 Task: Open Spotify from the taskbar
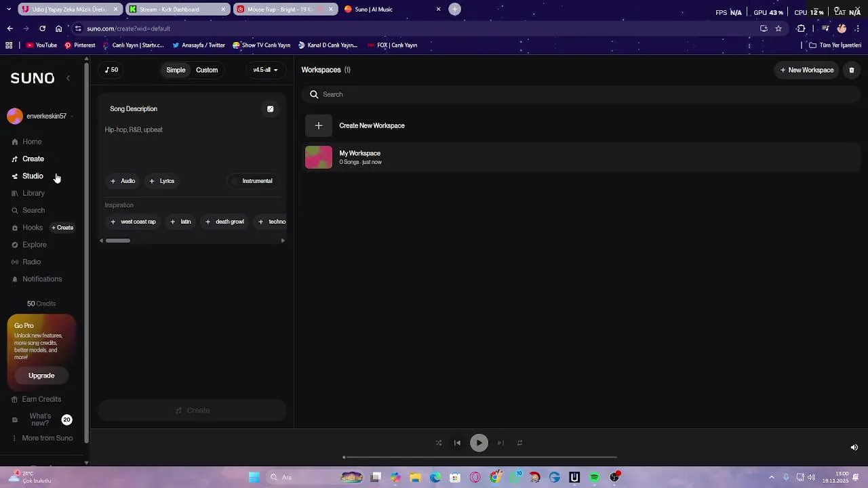tap(595, 478)
